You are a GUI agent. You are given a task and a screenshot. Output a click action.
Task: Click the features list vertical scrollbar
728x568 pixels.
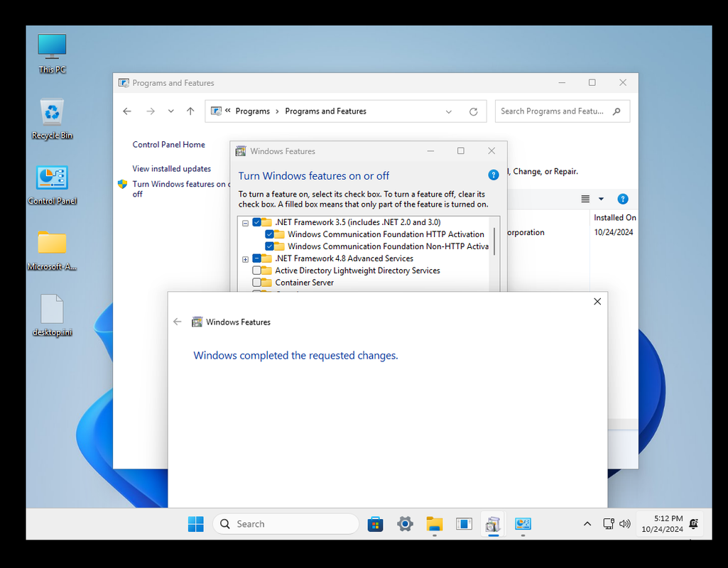click(x=494, y=241)
